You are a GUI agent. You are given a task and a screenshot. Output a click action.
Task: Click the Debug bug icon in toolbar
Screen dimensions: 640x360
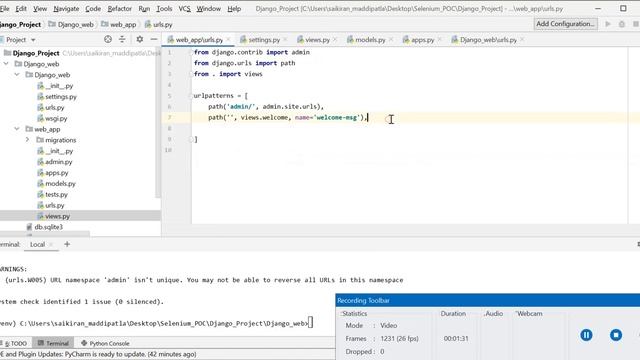[622, 24]
